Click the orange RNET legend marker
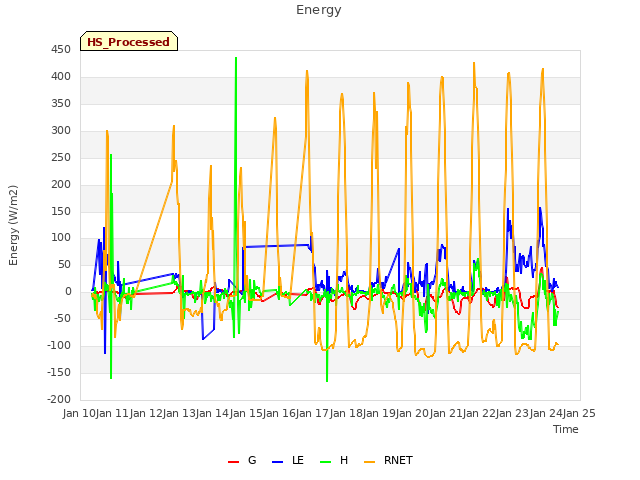The height and width of the screenshot is (480, 640). point(369,462)
